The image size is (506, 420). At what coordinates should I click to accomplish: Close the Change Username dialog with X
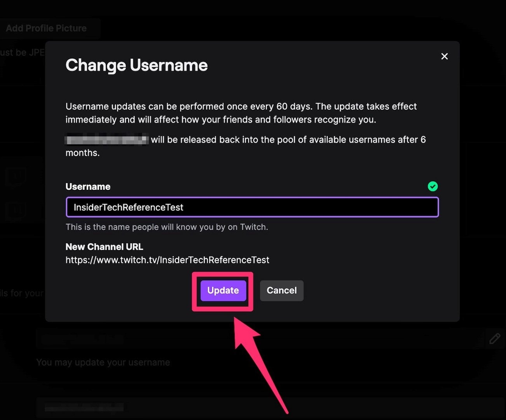pyautogui.click(x=444, y=56)
